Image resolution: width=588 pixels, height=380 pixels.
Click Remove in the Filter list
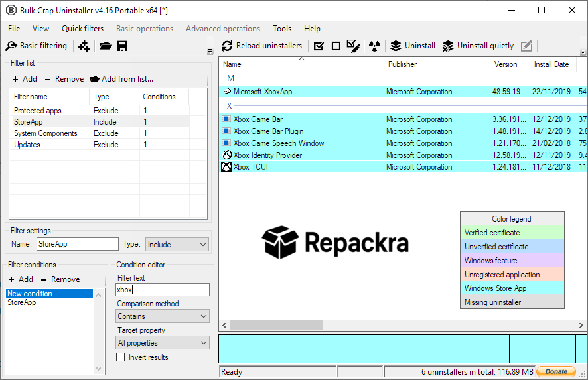(x=64, y=79)
